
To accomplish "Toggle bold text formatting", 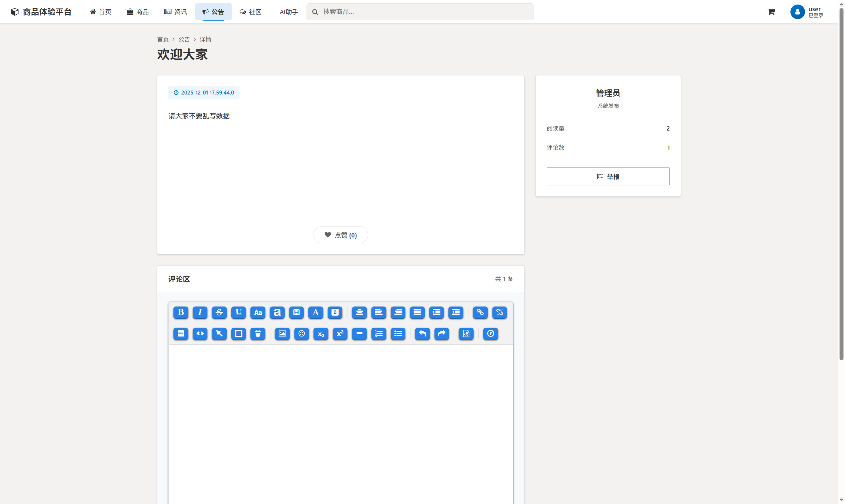I will (x=180, y=313).
